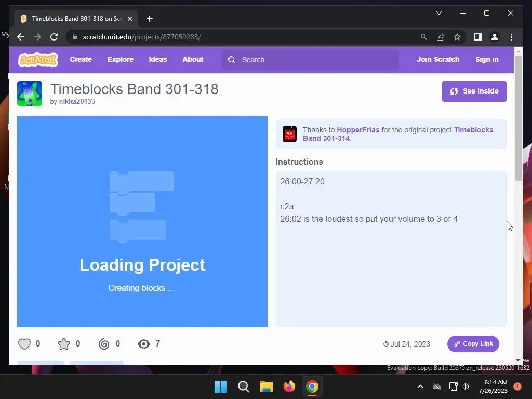Screen dimensions: 532x399
Task: View site information lock icon
Action: click(x=75, y=37)
